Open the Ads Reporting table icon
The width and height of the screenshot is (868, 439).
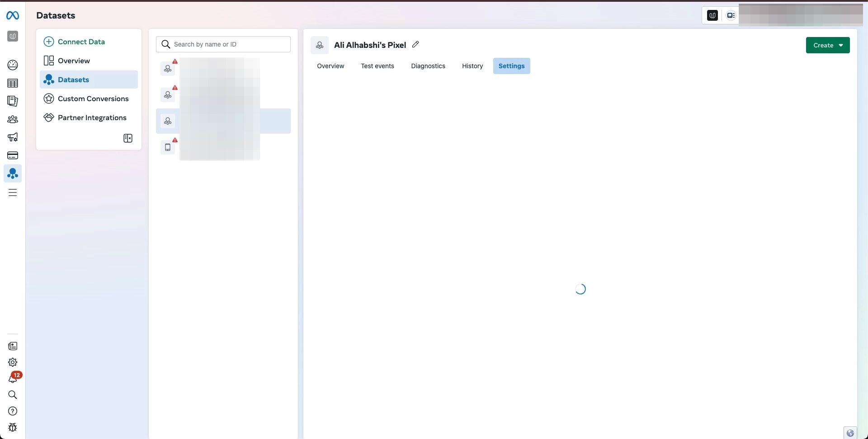13,83
